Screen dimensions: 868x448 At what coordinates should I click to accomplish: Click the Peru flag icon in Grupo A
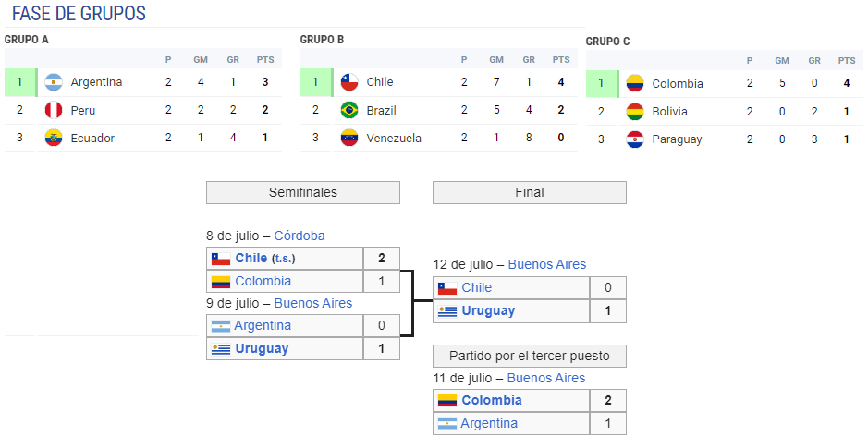54,110
